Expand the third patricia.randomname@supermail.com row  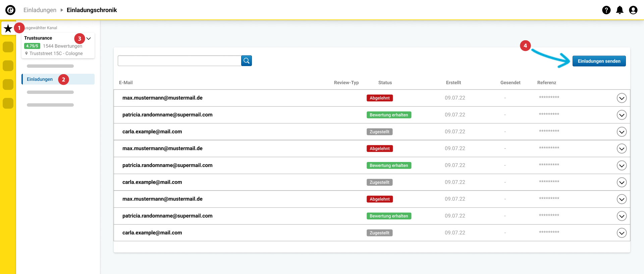coord(622,216)
